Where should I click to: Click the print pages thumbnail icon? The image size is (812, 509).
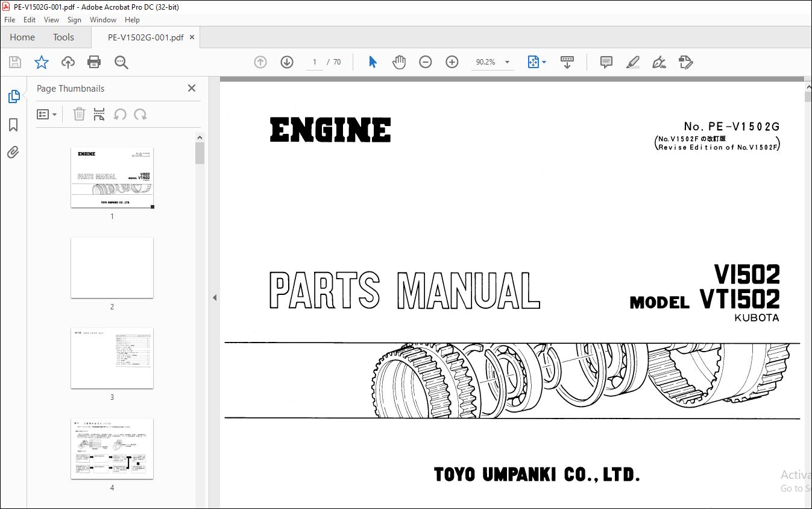coord(99,114)
